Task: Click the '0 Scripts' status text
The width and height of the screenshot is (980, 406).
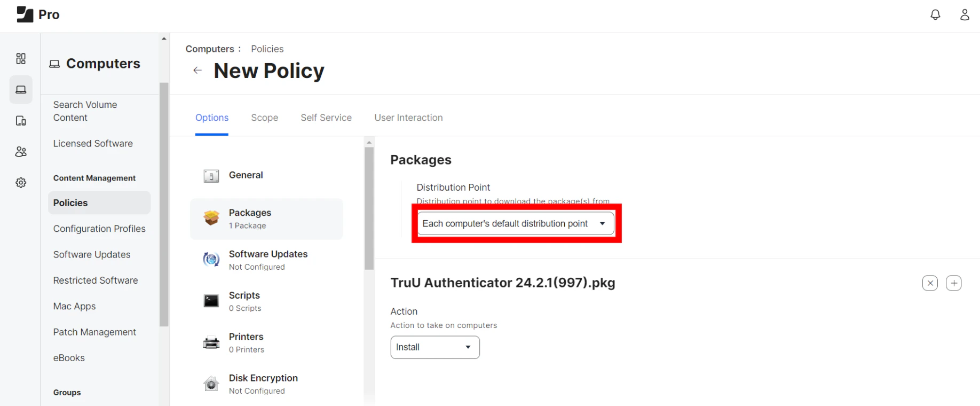Action: click(x=245, y=309)
